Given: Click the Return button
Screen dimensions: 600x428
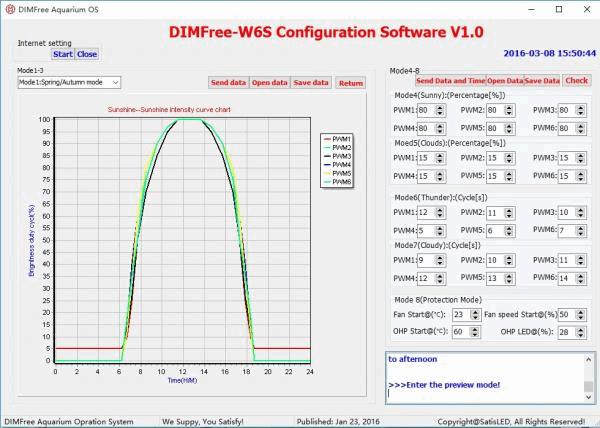Looking at the screenshot, I should 351,83.
